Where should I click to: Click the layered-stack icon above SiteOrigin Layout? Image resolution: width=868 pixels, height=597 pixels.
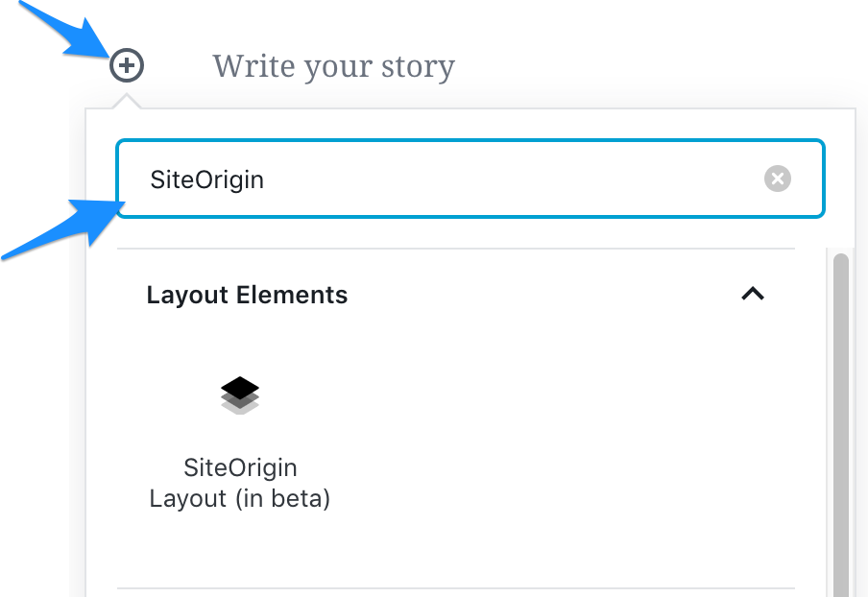pos(239,394)
